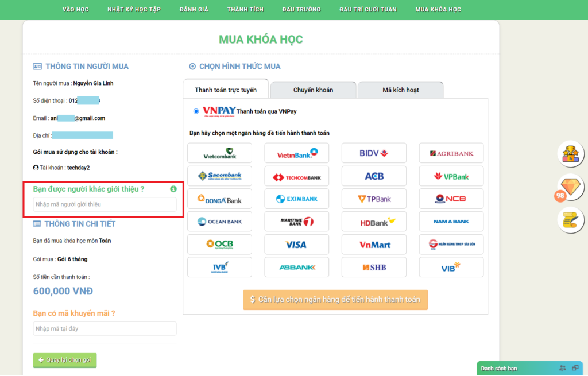Click the Quay lại chọn gói button
The height and width of the screenshot is (376, 588).
click(x=65, y=360)
